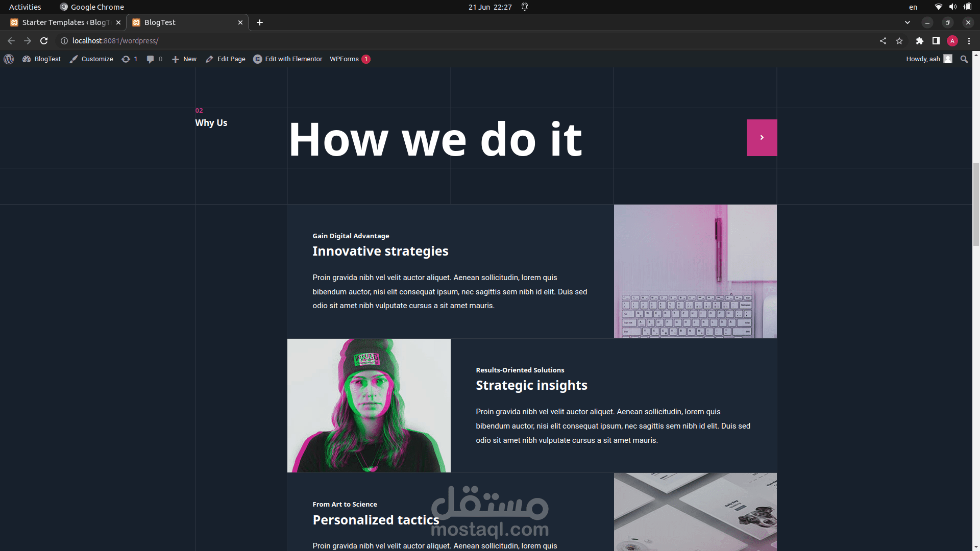Screen dimensions: 980x551
Task: Toggle the bookmark star for this page
Action: (x=899, y=41)
